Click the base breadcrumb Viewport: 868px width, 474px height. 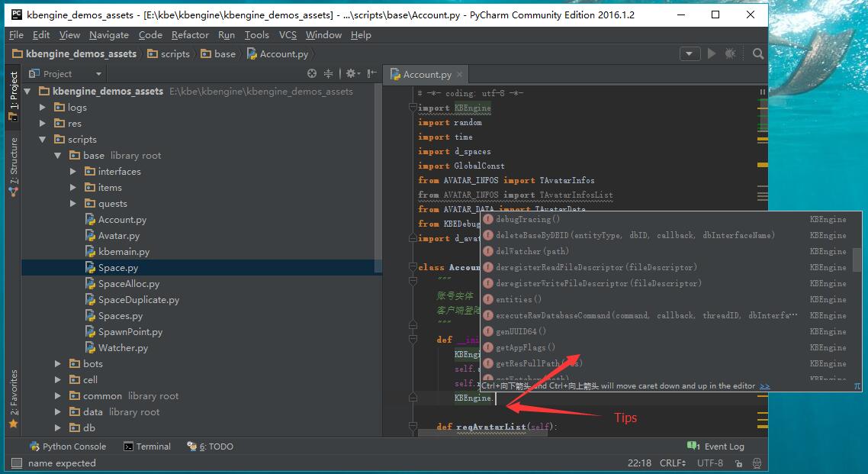click(x=218, y=53)
